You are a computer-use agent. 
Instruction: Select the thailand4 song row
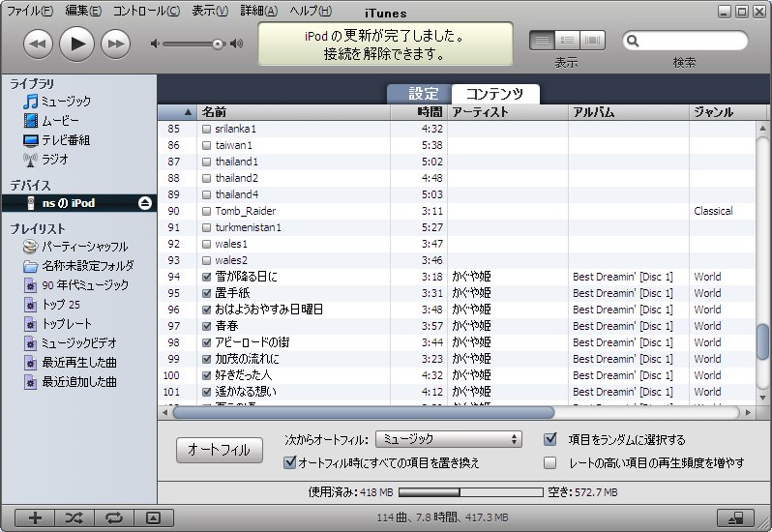coord(457,194)
